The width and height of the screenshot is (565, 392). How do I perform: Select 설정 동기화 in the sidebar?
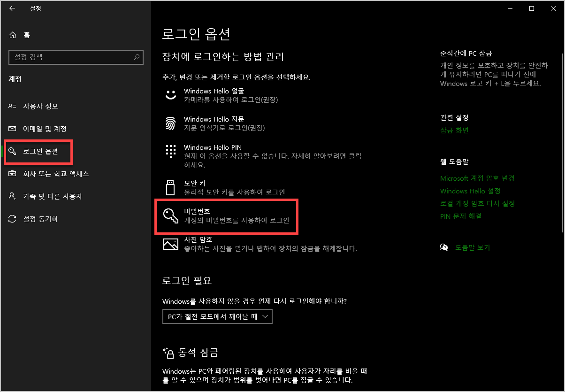click(40, 218)
